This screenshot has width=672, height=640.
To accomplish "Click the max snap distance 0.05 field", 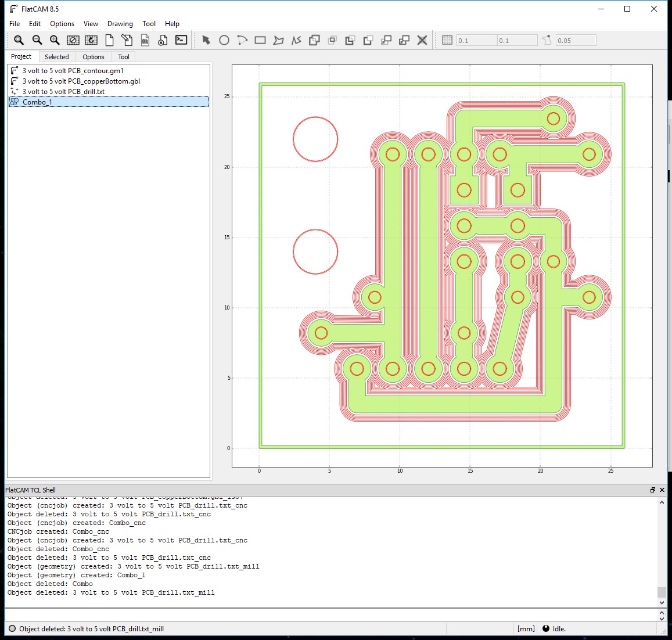I will point(576,40).
